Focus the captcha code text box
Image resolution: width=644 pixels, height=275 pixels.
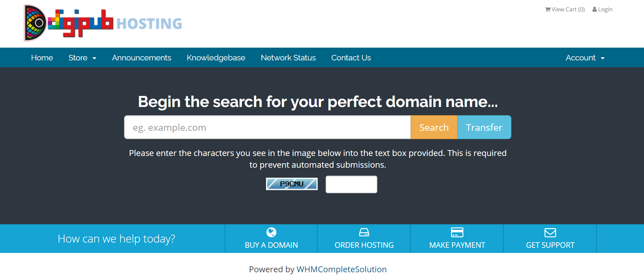click(x=351, y=184)
